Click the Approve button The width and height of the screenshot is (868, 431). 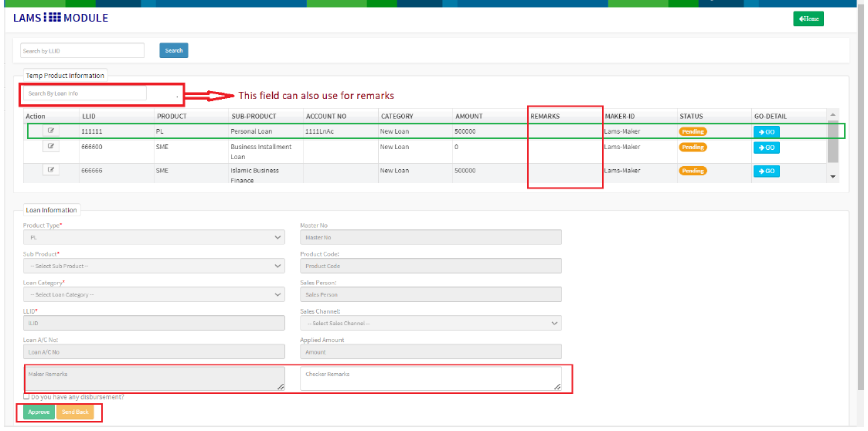click(x=39, y=412)
